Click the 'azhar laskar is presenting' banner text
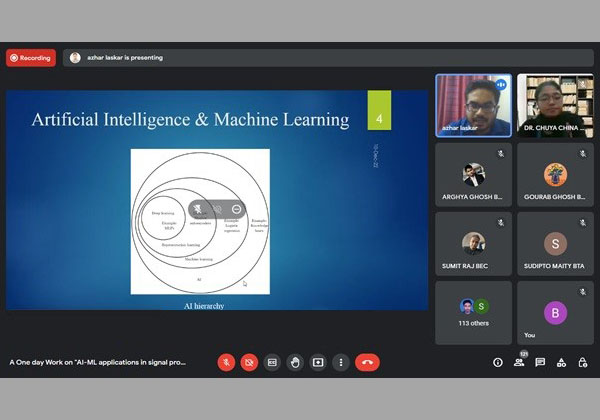 (125, 58)
